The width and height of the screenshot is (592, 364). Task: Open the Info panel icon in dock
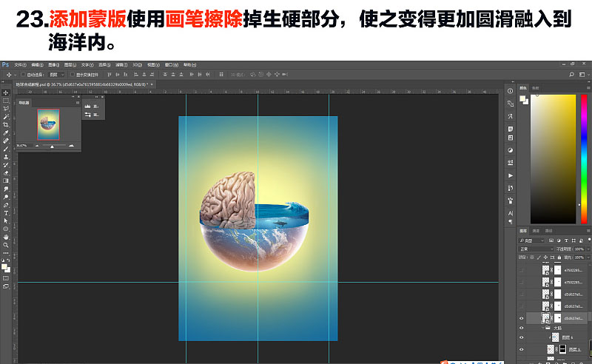tap(511, 91)
